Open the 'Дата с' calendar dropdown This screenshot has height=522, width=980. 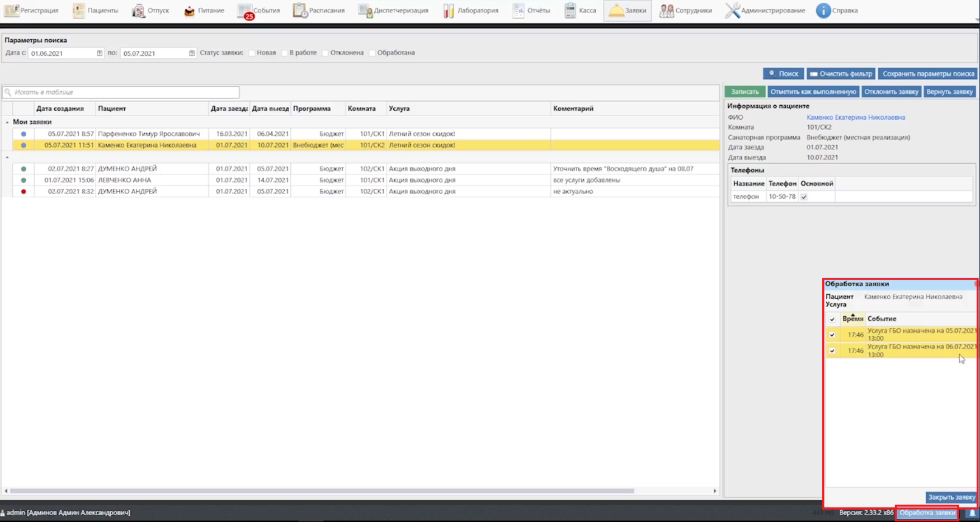tap(100, 53)
